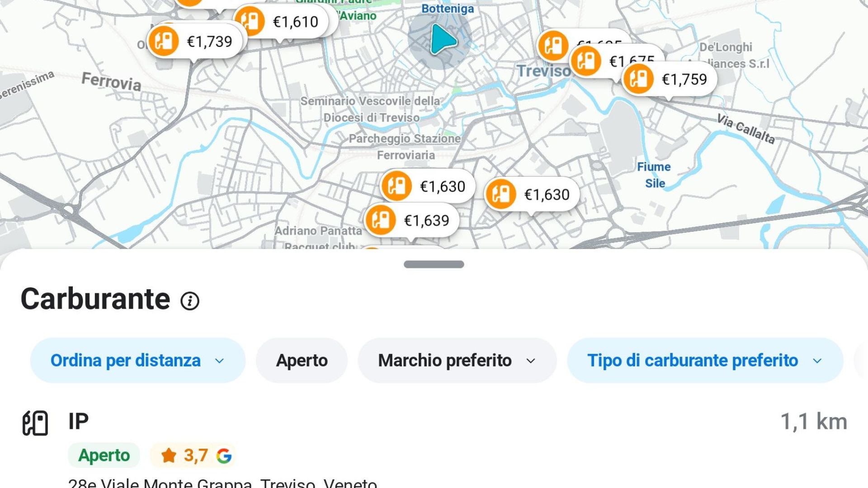Toggle the Aperto filter chip
The height and width of the screenshot is (488, 868).
point(302,361)
